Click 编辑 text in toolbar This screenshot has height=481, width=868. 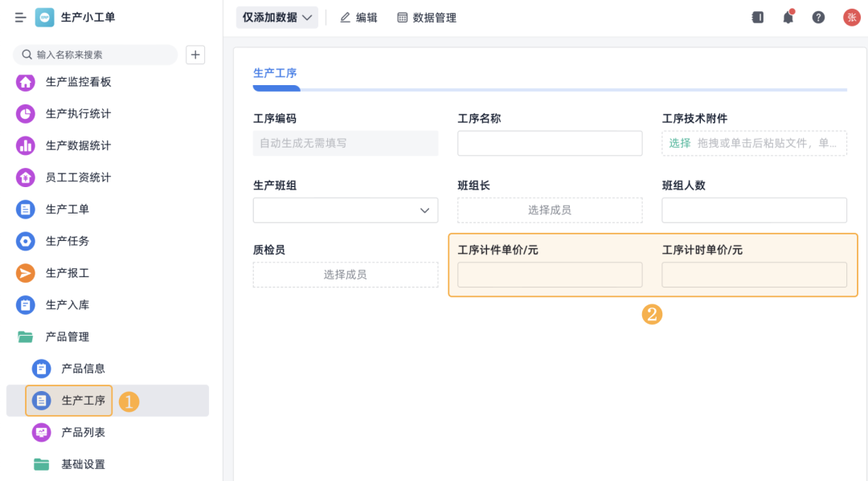[366, 18]
